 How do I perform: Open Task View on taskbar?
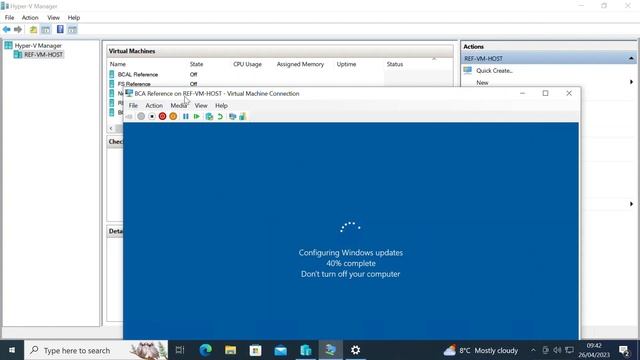coord(180,350)
